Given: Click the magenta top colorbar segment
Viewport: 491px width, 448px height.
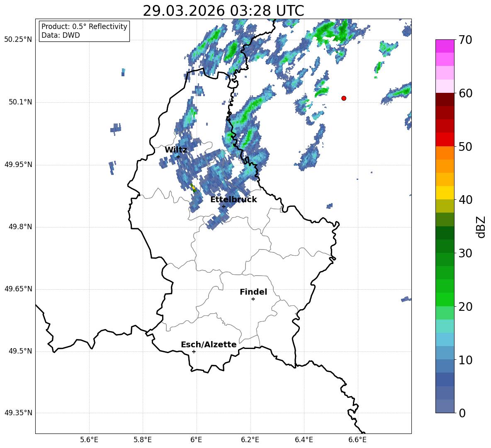Looking at the screenshot, I should (445, 46).
